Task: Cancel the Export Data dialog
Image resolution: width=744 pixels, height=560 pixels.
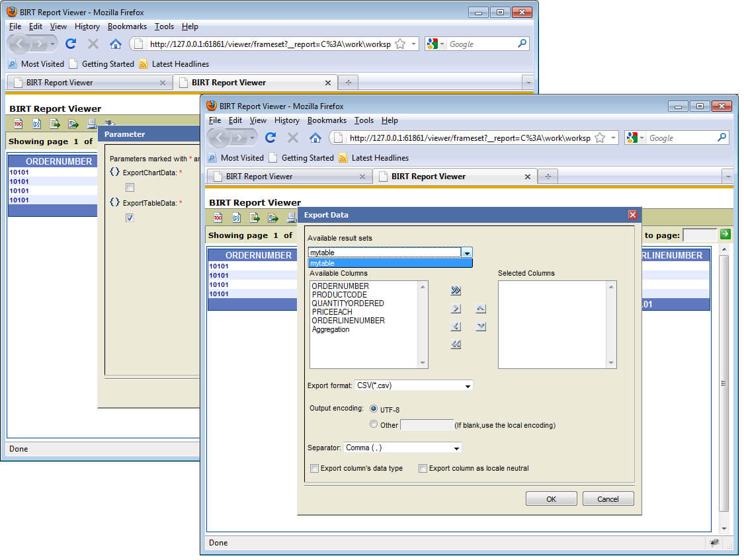Action: click(x=608, y=499)
